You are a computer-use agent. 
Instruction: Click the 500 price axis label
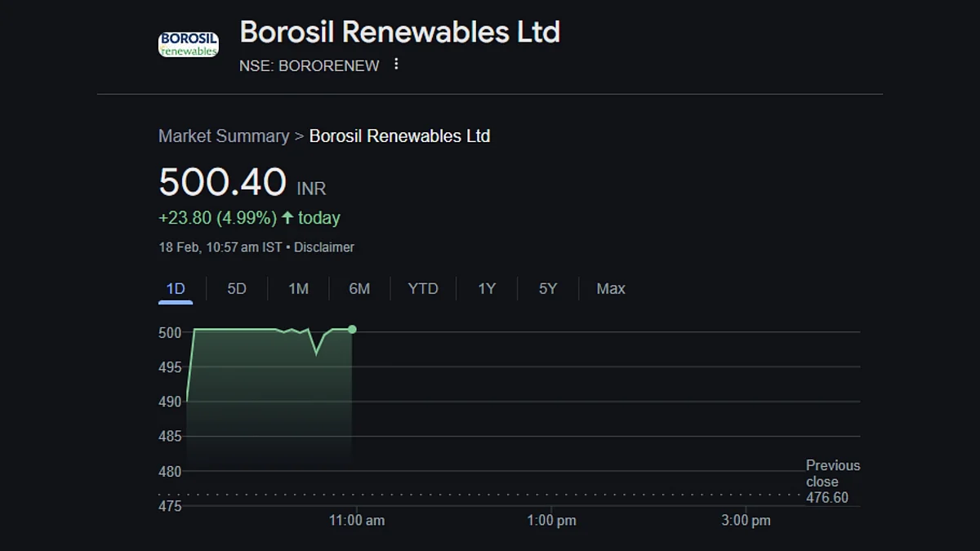click(170, 332)
